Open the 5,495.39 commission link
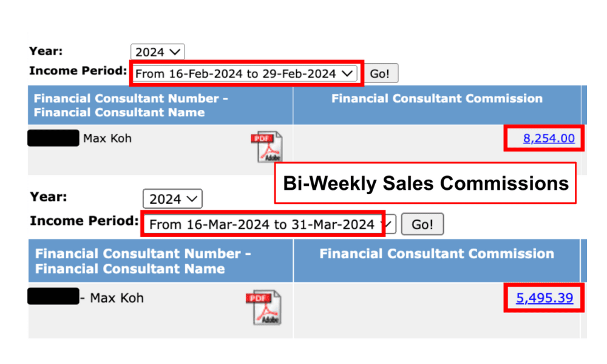The image size is (607, 364). click(544, 298)
